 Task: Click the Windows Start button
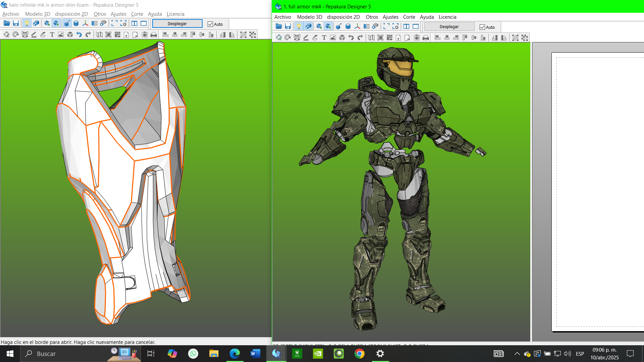point(10,354)
